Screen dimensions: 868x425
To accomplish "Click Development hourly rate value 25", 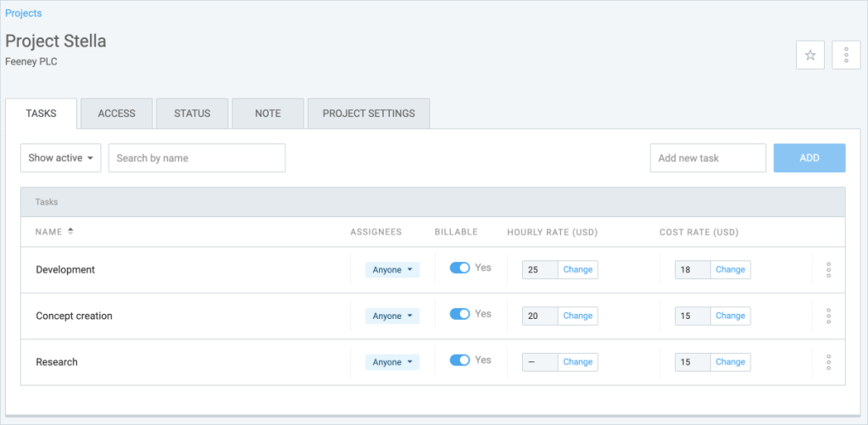I will 540,270.
